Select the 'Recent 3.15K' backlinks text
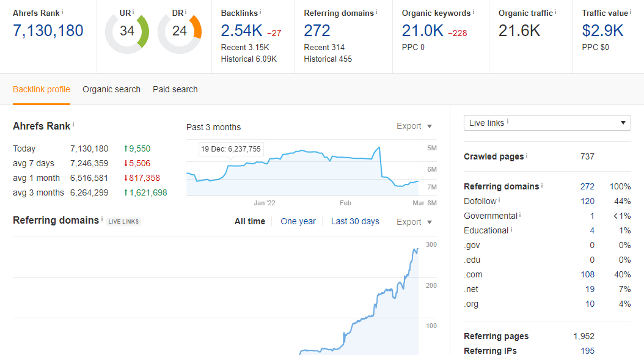644x355 pixels. point(245,47)
